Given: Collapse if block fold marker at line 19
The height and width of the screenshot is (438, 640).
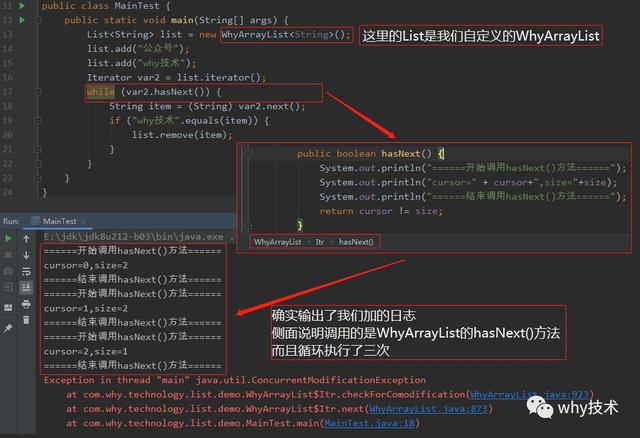Looking at the screenshot, I should coord(38,120).
